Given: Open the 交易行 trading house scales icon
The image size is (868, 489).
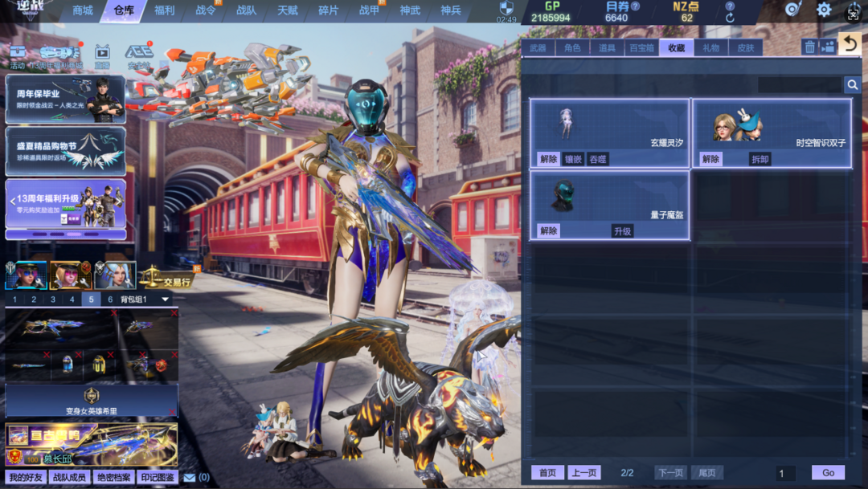Looking at the screenshot, I should (x=166, y=277).
